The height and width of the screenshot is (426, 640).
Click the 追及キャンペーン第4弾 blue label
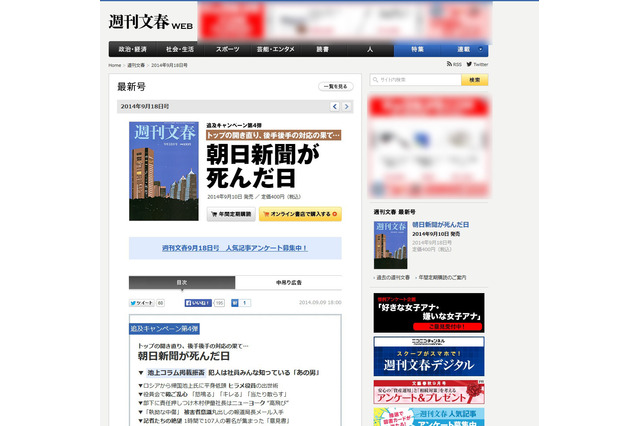[x=164, y=328]
